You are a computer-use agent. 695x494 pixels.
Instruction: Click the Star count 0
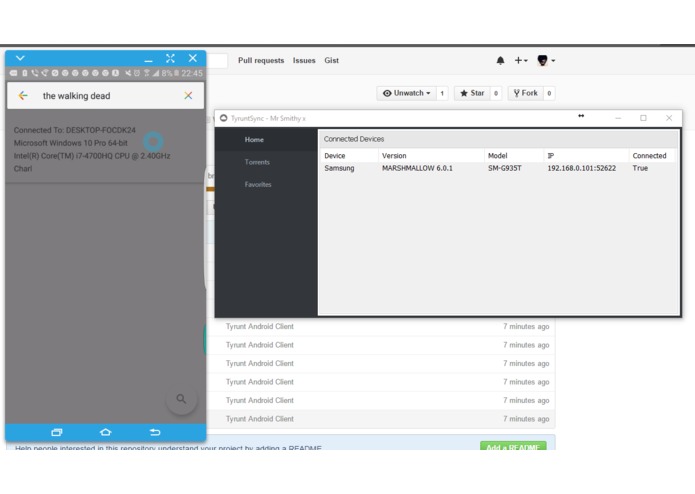coord(496,93)
